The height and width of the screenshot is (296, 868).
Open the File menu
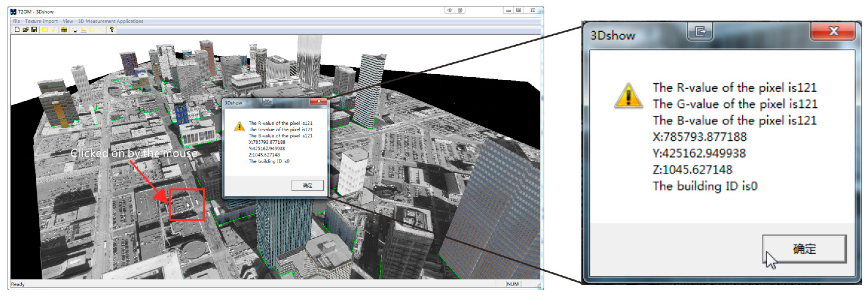pos(16,21)
